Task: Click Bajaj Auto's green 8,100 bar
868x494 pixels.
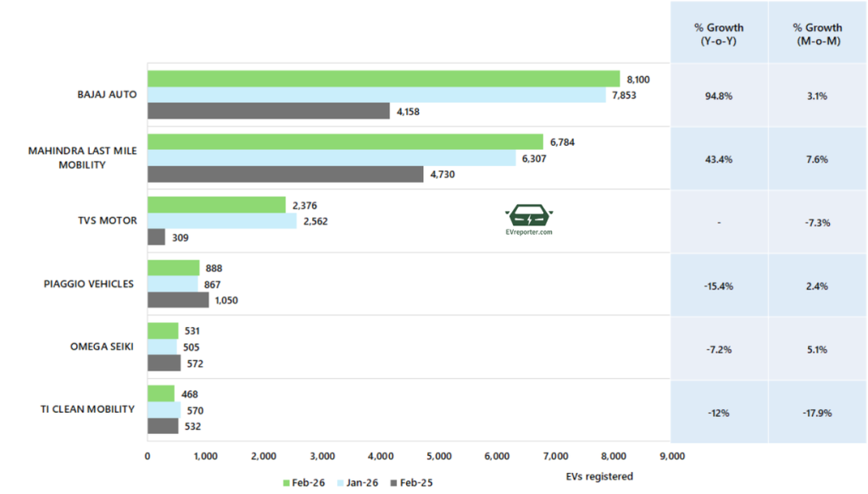Action: point(383,79)
